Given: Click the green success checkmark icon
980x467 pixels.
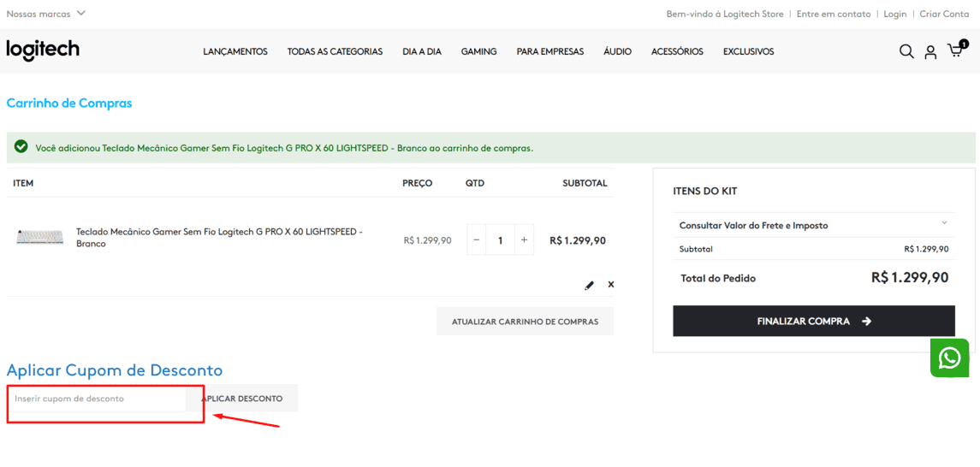Looking at the screenshot, I should pos(21,147).
